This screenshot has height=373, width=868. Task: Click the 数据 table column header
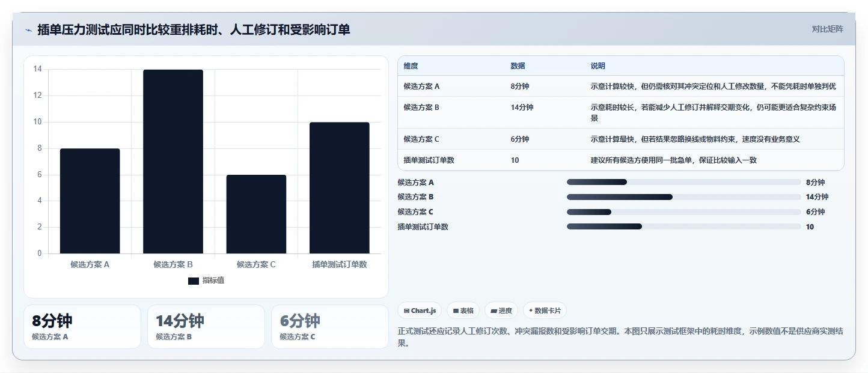518,65
